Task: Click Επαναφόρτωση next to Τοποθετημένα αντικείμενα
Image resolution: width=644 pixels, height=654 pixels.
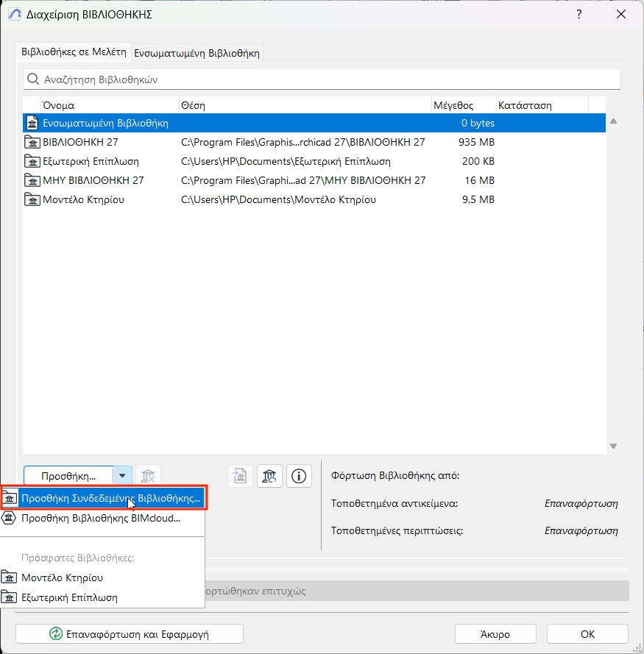Action: pos(581,503)
